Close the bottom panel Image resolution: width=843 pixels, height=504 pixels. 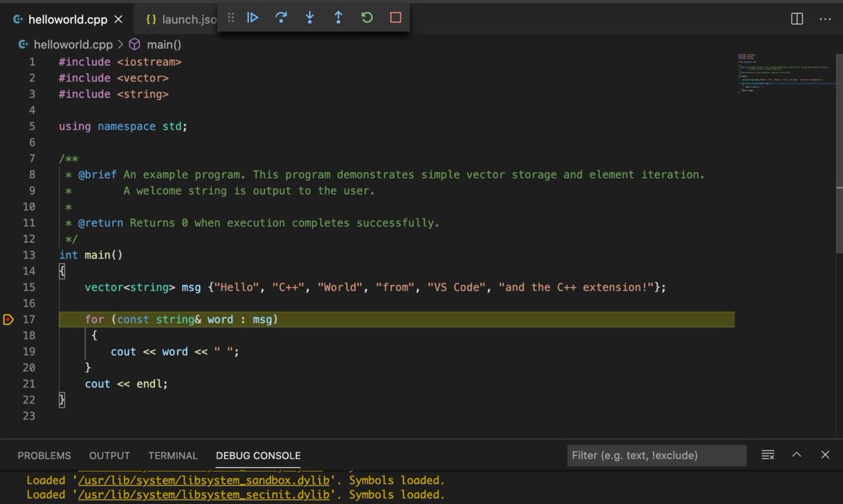click(x=825, y=456)
